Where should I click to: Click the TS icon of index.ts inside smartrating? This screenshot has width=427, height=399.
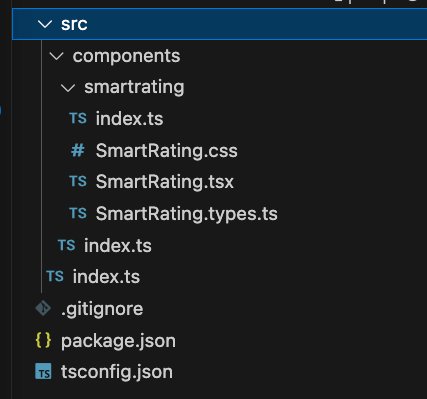pos(78,118)
